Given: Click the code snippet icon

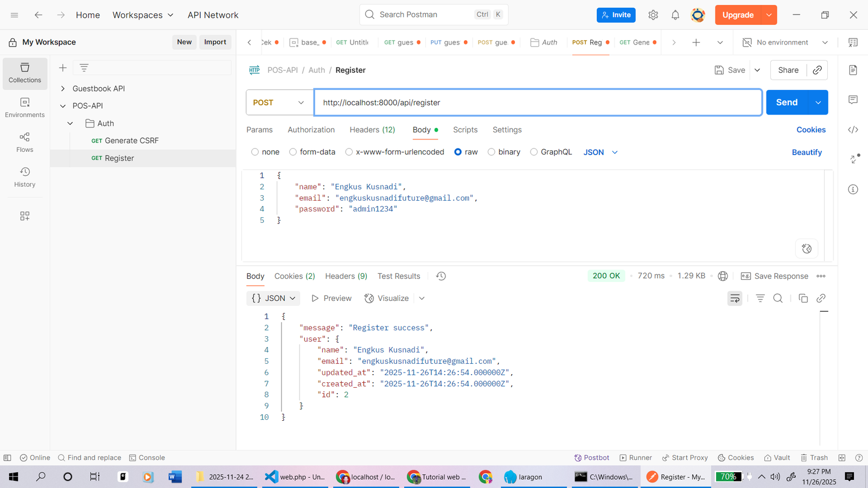Looking at the screenshot, I should 853,130.
